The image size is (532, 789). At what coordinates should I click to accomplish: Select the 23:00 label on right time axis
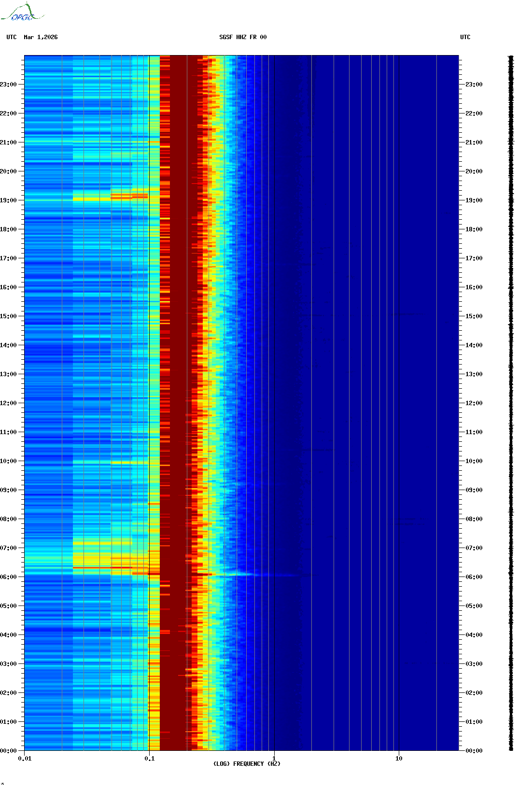(x=474, y=85)
